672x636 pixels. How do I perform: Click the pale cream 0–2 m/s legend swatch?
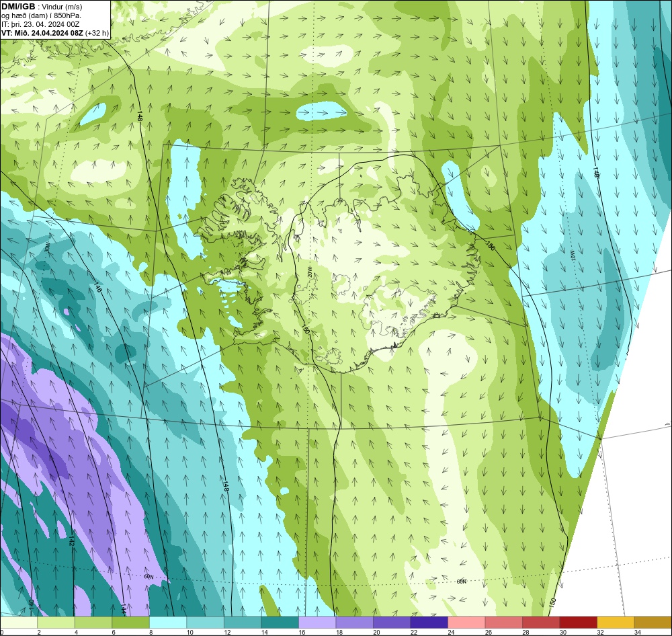pos(19,623)
